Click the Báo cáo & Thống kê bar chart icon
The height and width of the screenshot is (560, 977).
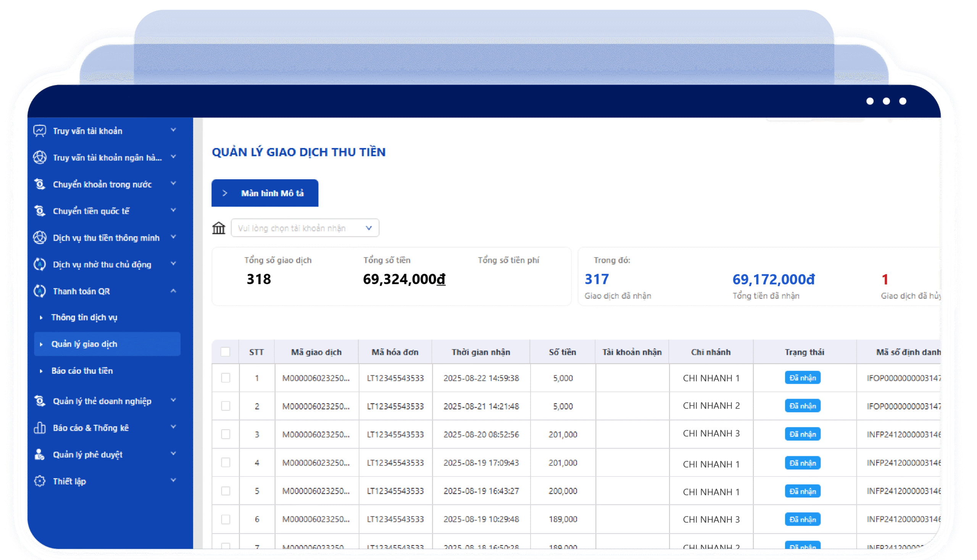coord(40,428)
